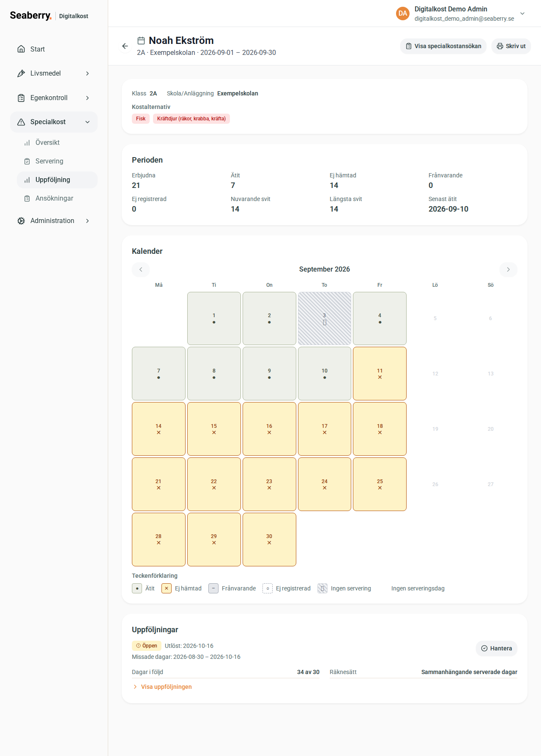Open the Översikt page
The height and width of the screenshot is (756, 541).
(x=57, y=143)
